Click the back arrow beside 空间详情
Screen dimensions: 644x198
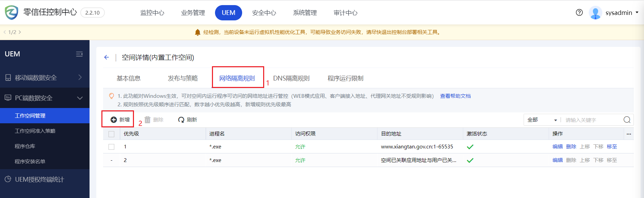(x=106, y=57)
